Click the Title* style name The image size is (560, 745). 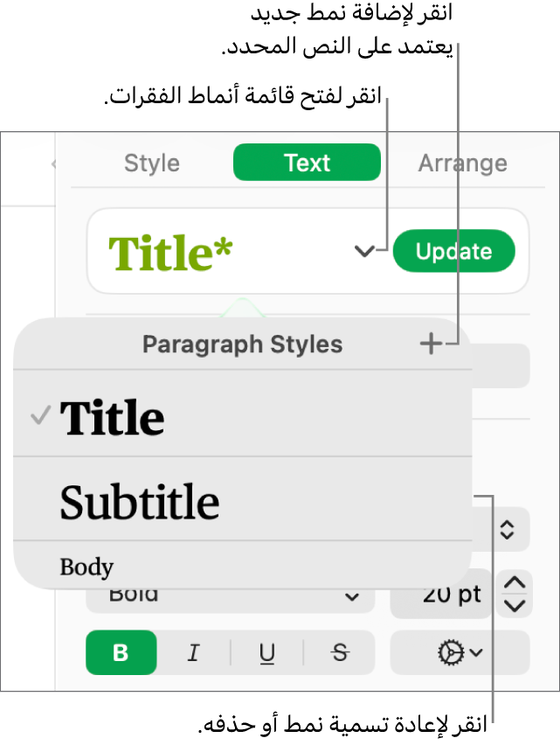click(x=171, y=253)
